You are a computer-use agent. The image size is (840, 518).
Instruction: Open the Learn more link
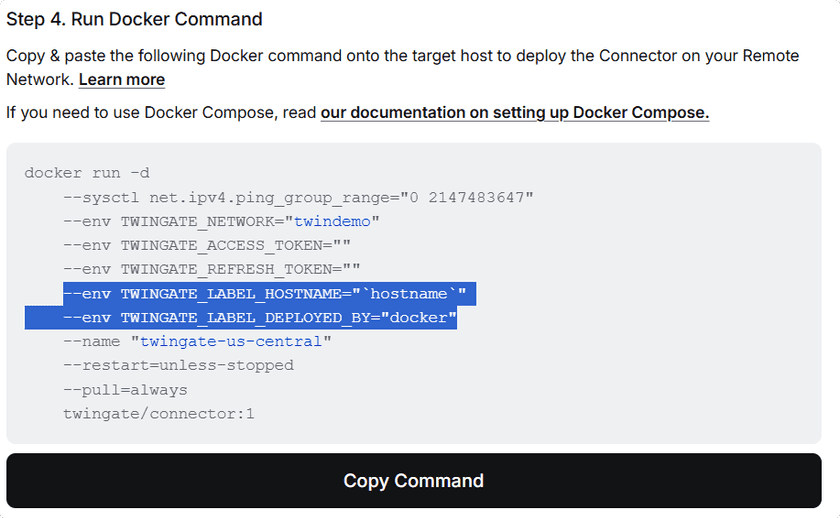pyautogui.click(x=122, y=80)
